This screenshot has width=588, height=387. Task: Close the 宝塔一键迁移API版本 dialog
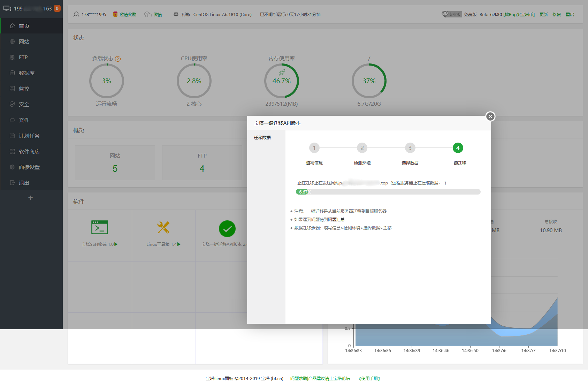[490, 116]
